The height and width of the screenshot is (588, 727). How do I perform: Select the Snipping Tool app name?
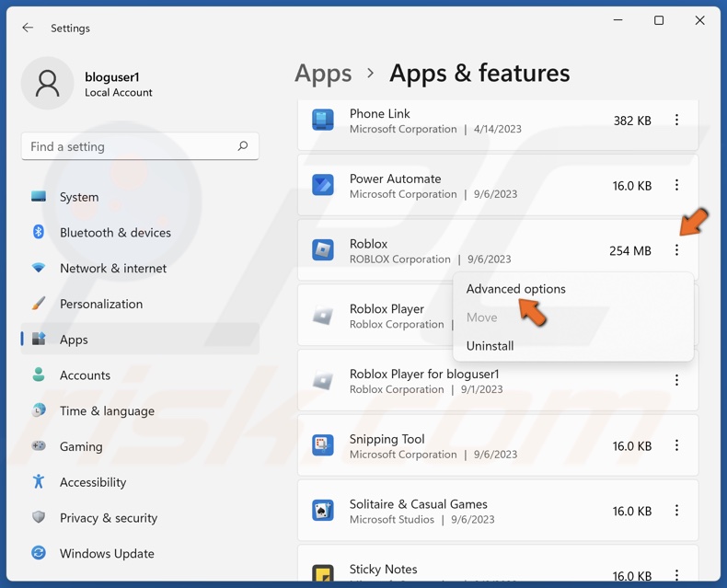[387, 439]
